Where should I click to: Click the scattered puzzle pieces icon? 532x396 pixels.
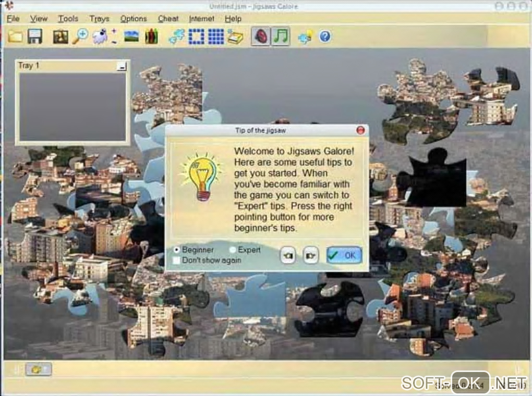tap(177, 36)
